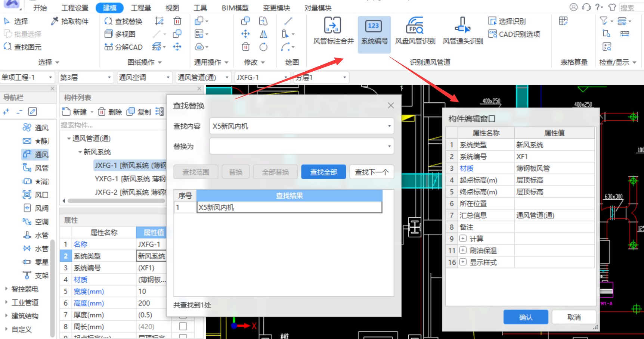The image size is (644, 339).
Task: Open the BIM模型 ribbon tab
Action: tap(235, 8)
